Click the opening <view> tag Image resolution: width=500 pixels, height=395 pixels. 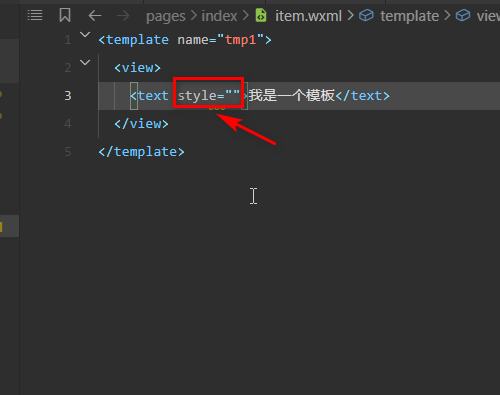tap(137, 68)
